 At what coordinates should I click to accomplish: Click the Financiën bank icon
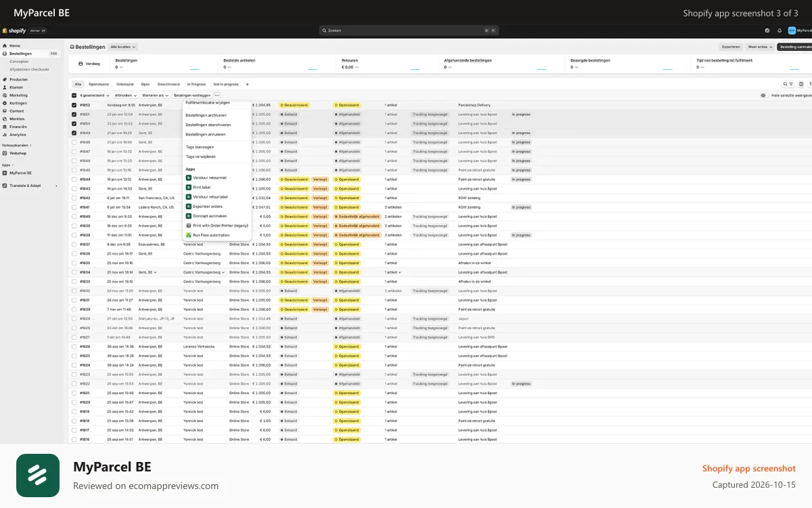pos(5,127)
